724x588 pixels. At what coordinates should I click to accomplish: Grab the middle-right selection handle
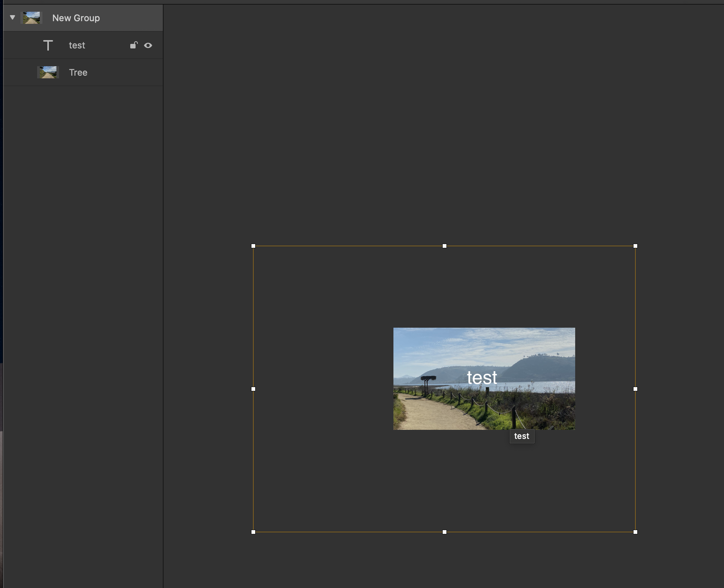click(635, 389)
